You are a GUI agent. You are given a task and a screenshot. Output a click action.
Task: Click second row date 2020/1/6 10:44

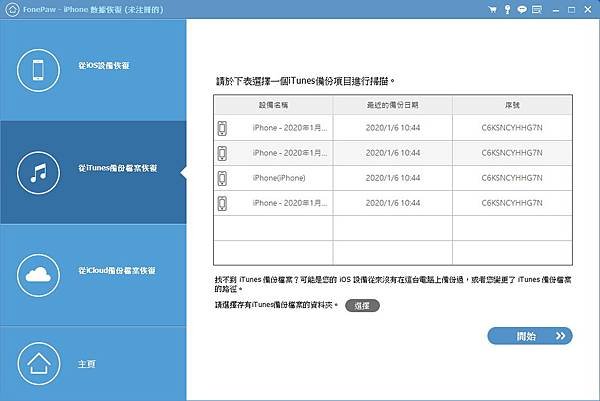pos(393,153)
